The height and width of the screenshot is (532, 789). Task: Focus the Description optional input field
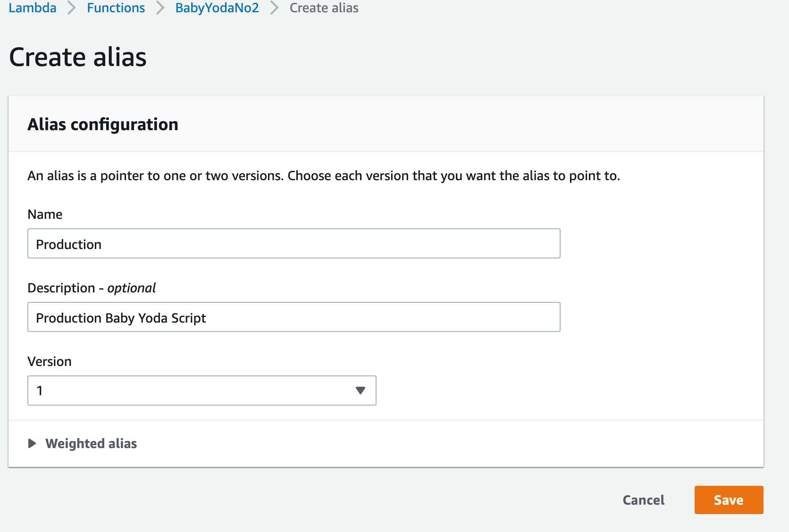pos(294,317)
